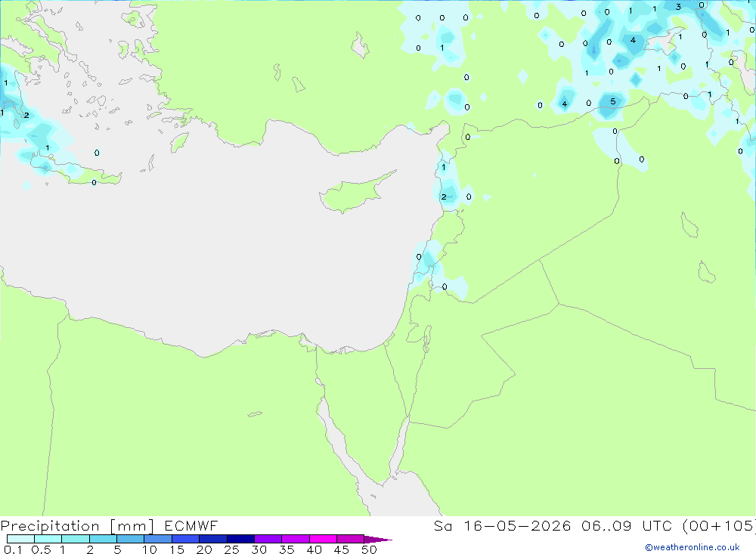756x554 pixels.
Task: Pick the 1–2 mm legend color swatch
Action: coord(76,539)
